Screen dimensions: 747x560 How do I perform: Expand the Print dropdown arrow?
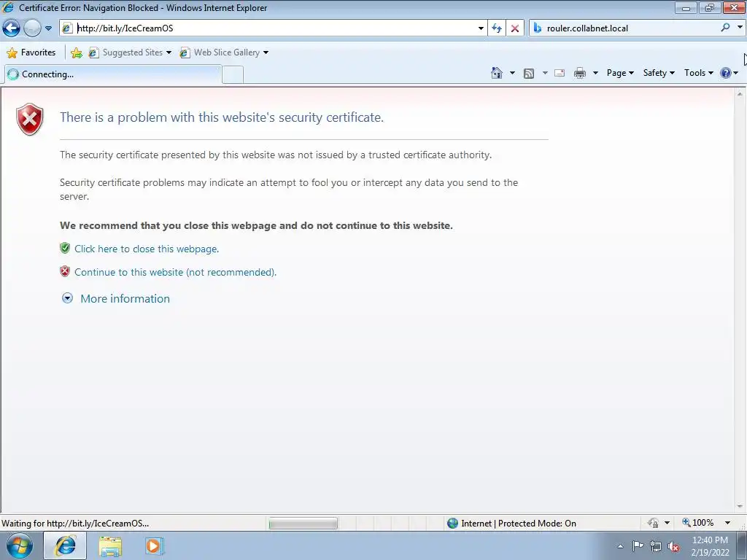(x=595, y=73)
